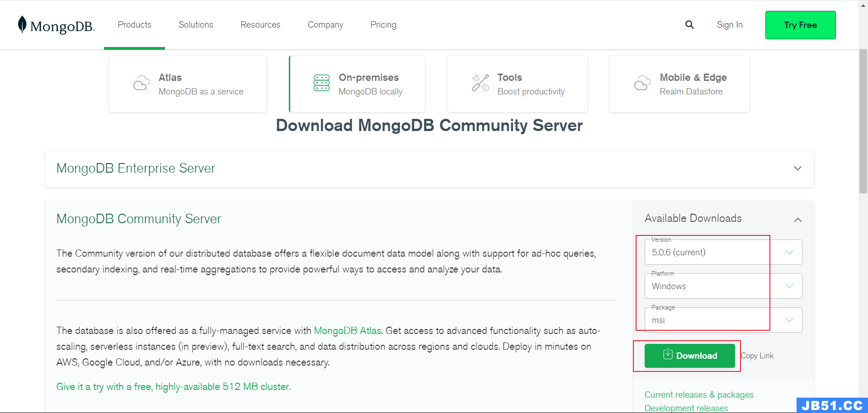Click the free 512 MB cluster link
This screenshot has height=413, width=868.
pyautogui.click(x=174, y=387)
